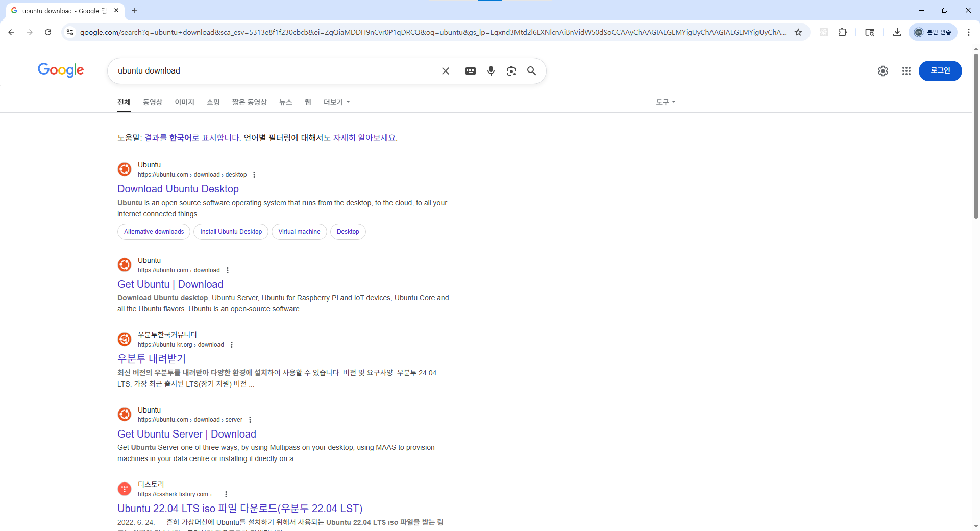Viewport: 980px width, 531px height.
Task: Open the Google apps grid
Action: (x=906, y=71)
